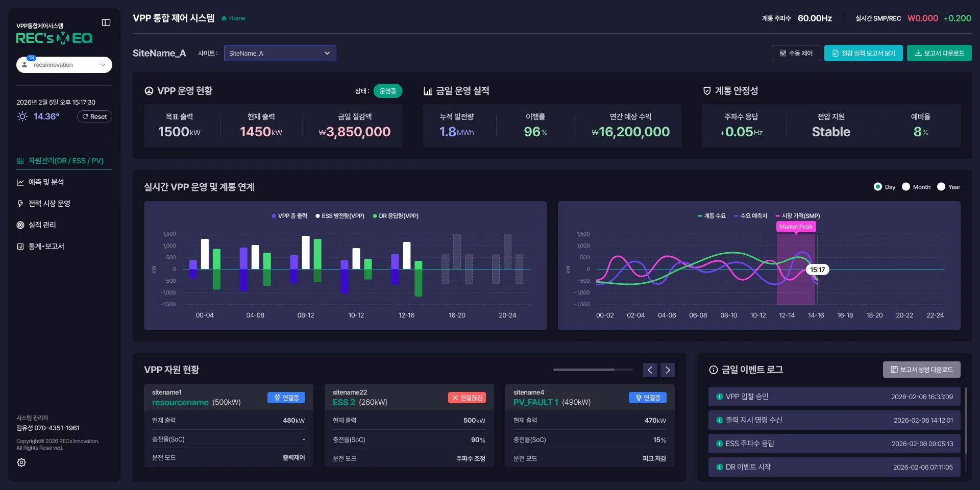Image resolution: width=980 pixels, height=490 pixels.
Task: Open 예측 및 분석 menu item
Action: (46, 182)
